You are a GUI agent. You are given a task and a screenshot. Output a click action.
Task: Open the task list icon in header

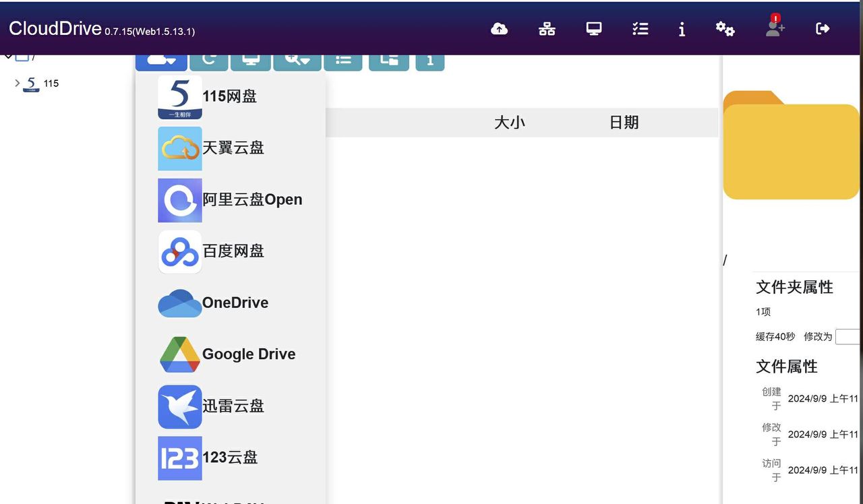click(640, 28)
